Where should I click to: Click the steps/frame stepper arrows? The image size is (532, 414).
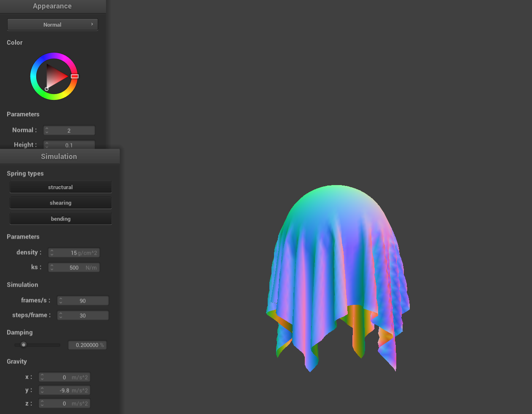tap(61, 315)
